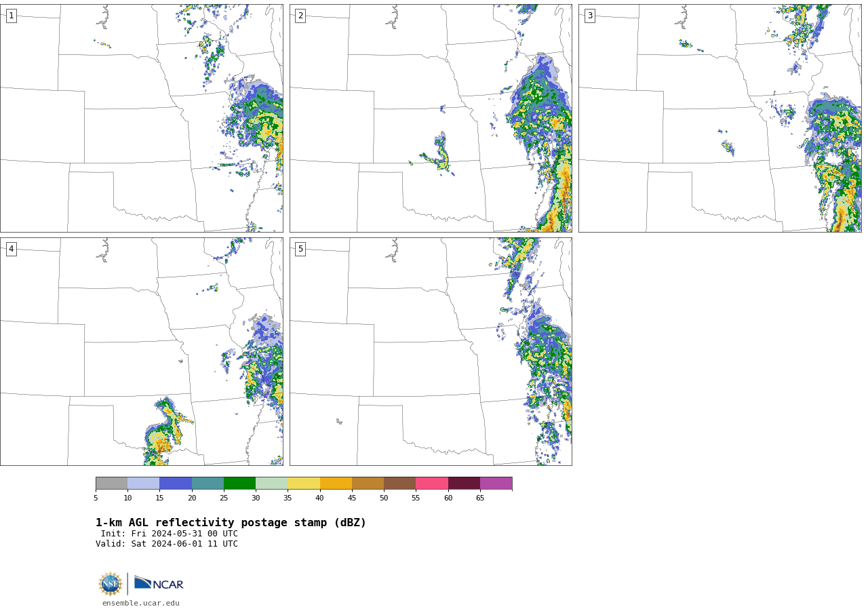Click the colorbar tick label 20
This screenshot has width=868, height=611.
[192, 498]
